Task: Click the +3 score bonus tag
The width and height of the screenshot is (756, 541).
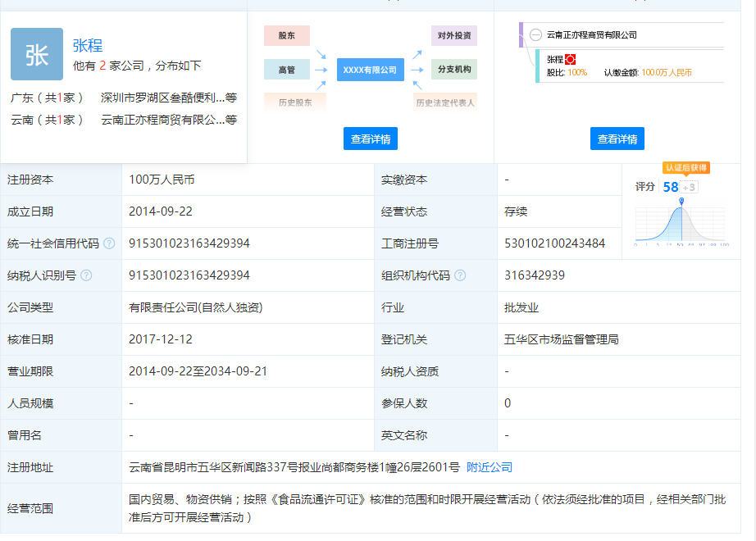Action: click(689, 187)
